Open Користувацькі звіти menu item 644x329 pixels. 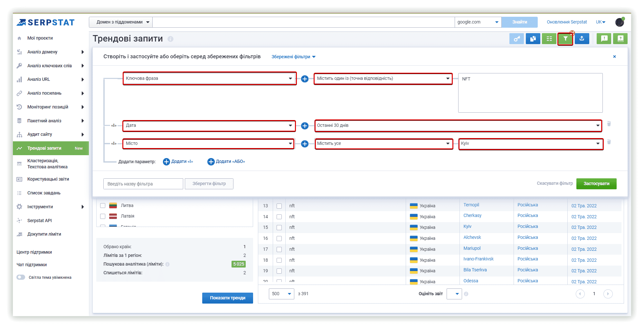(51, 179)
